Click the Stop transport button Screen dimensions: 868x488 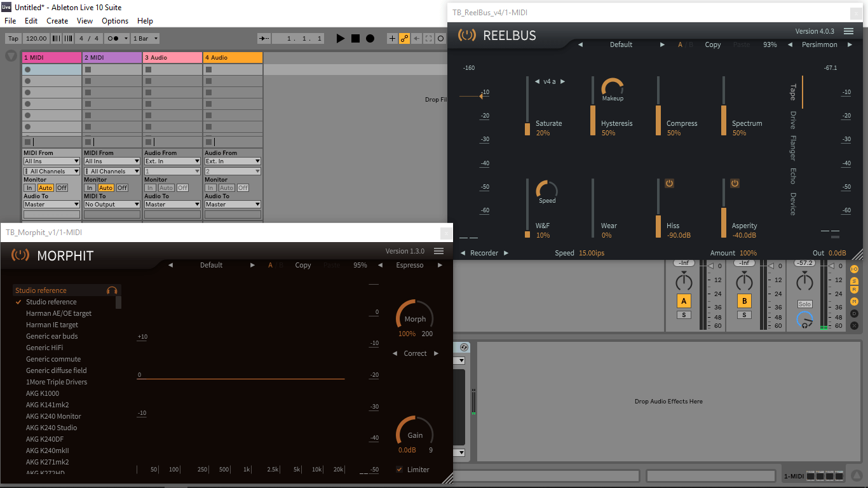pos(355,39)
